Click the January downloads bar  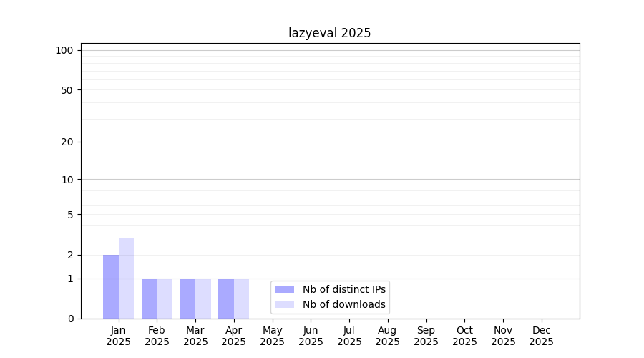126,278
